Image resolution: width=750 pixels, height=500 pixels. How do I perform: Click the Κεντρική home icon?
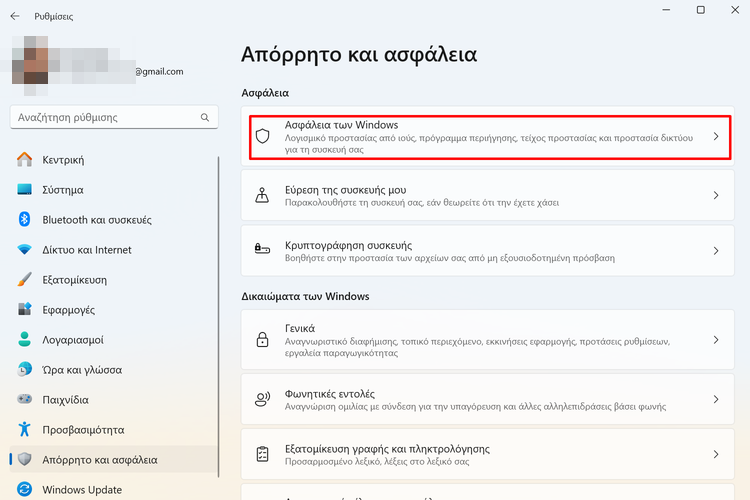pos(24,159)
